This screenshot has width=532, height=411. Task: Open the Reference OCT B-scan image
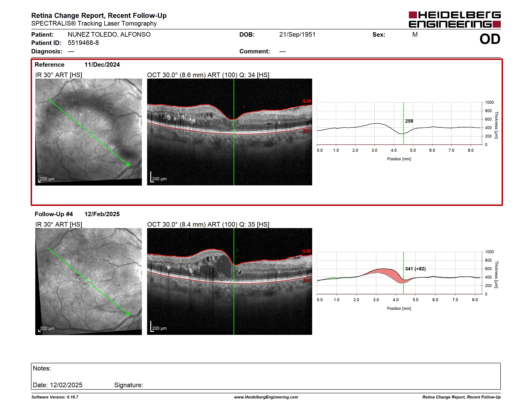pyautogui.click(x=230, y=132)
